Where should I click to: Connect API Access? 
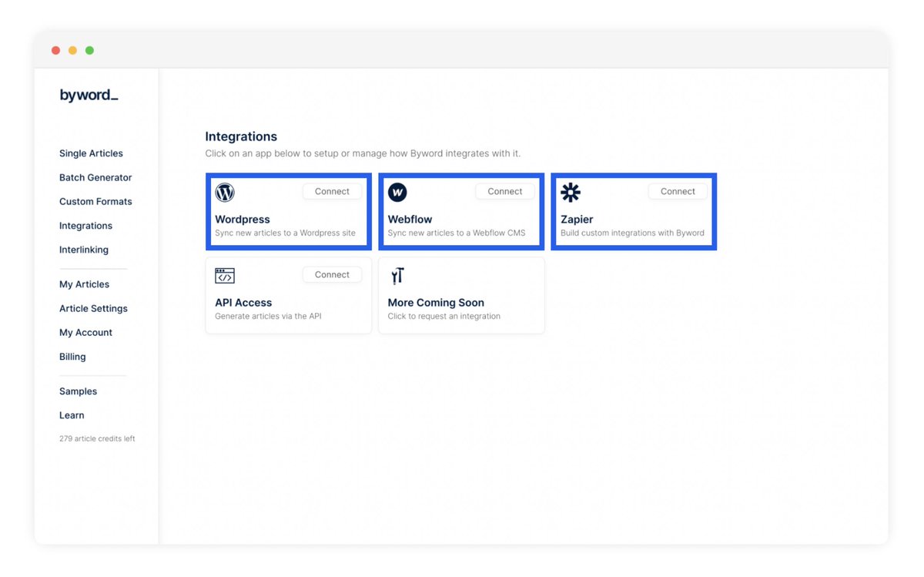coord(332,274)
